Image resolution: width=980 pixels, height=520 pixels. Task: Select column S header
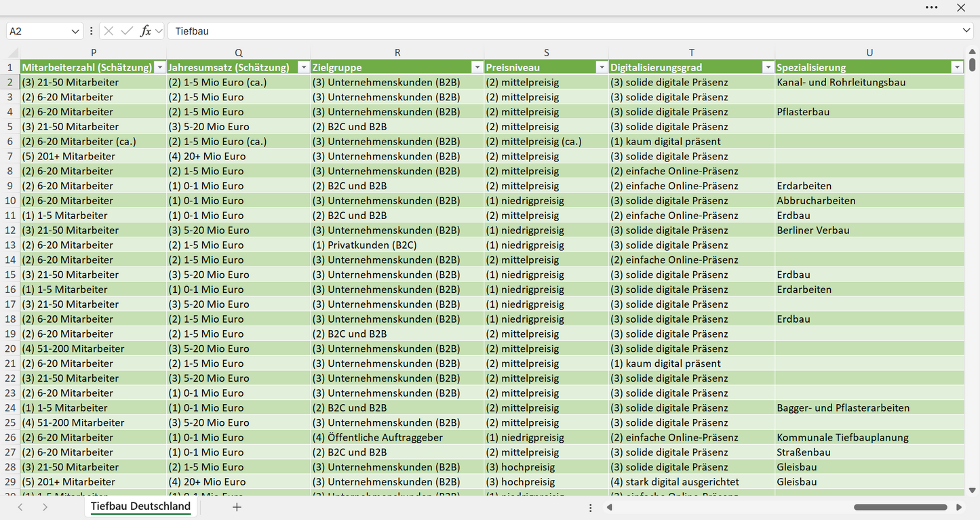(x=547, y=52)
